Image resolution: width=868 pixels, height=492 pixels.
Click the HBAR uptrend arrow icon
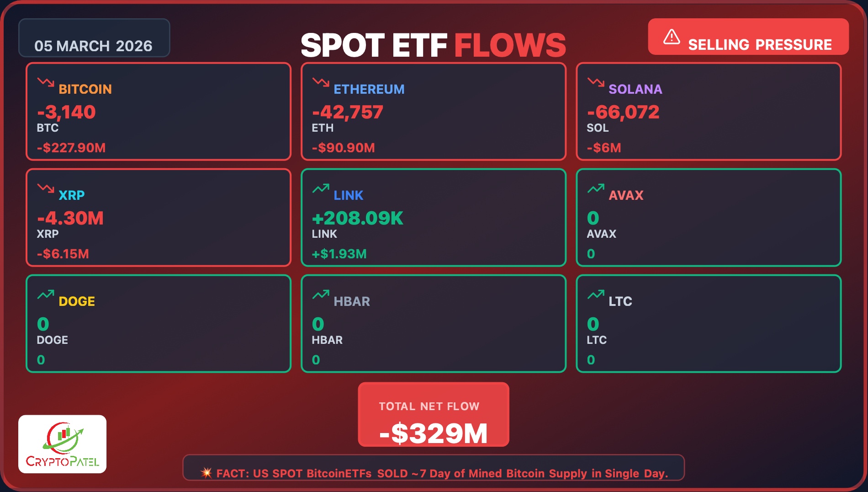point(321,294)
